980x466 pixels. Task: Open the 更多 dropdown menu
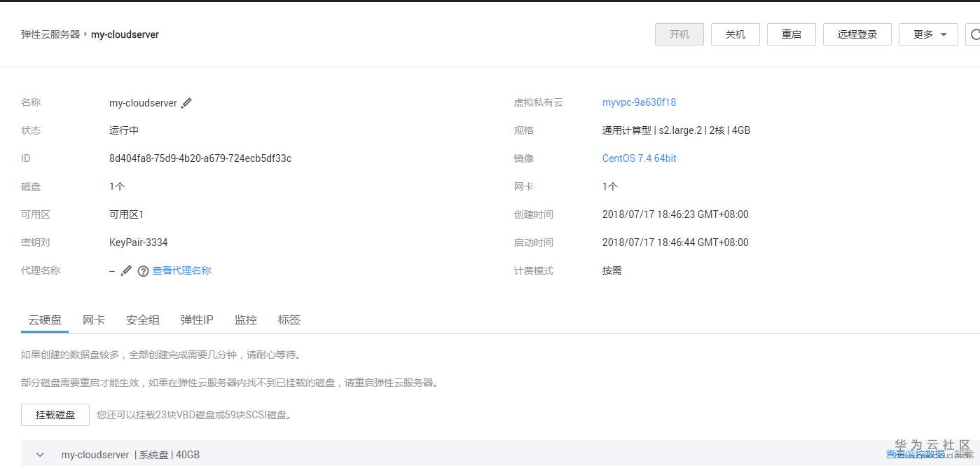927,34
